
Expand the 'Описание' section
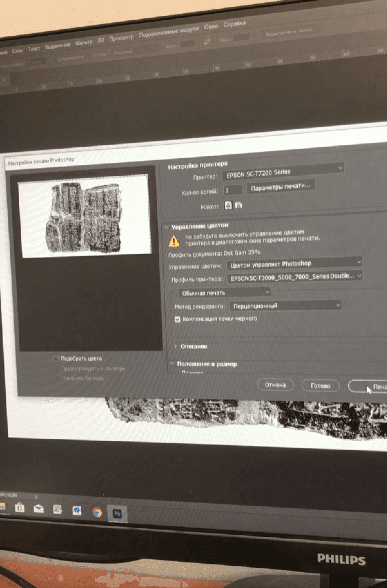175,346
